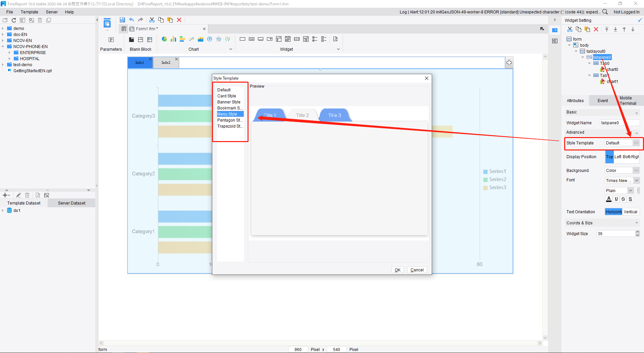Click the Cut scissors icon in main toolbar
Screen dimensions: 644x353
(152, 20)
